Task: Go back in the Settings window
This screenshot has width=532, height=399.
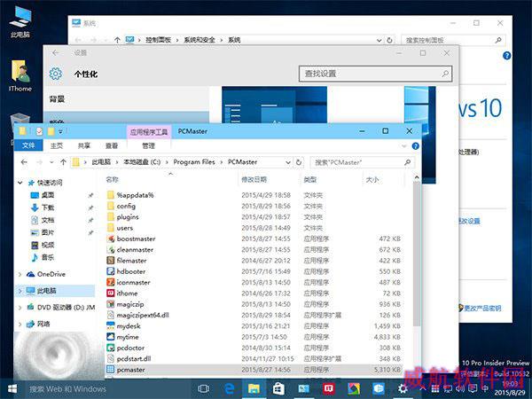Action: click(56, 53)
